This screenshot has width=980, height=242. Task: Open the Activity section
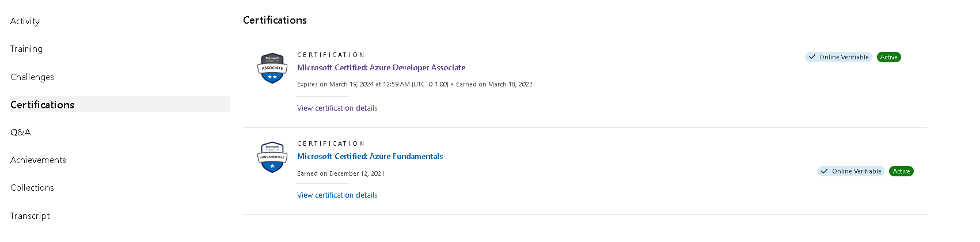coord(25,21)
